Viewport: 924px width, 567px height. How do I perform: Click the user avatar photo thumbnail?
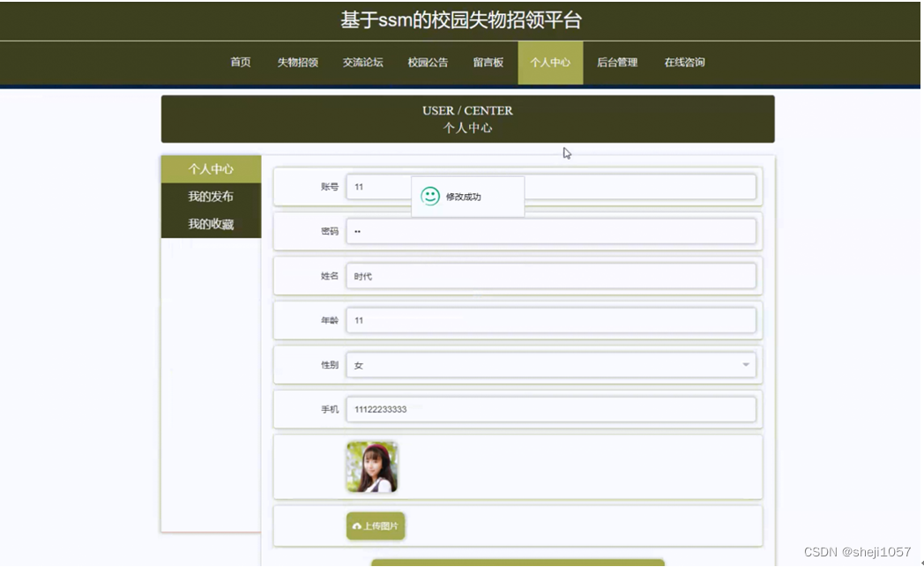[x=372, y=466]
